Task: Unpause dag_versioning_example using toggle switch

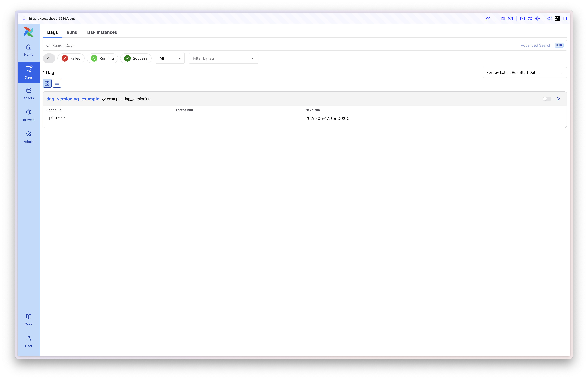Action: coord(547,99)
